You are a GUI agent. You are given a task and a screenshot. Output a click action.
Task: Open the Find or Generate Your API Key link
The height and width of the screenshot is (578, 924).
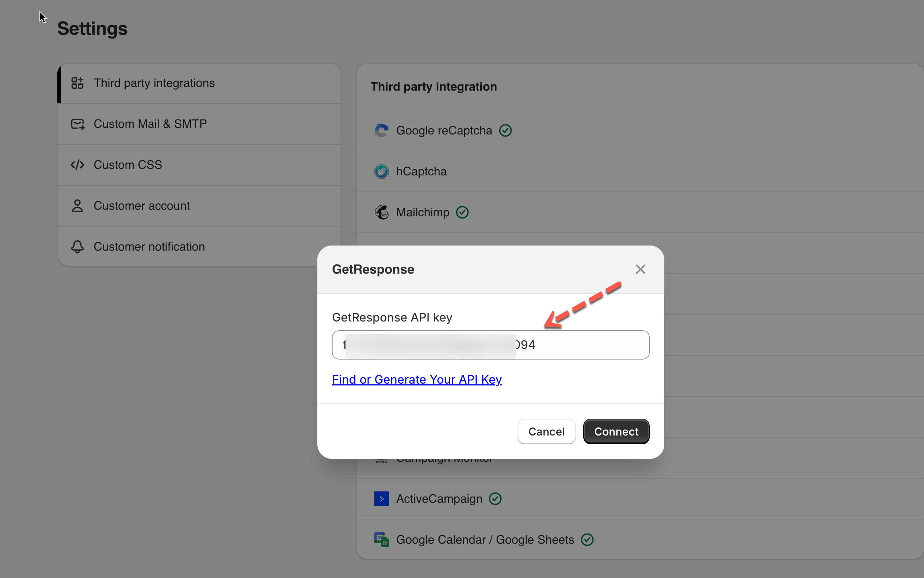[416, 379]
